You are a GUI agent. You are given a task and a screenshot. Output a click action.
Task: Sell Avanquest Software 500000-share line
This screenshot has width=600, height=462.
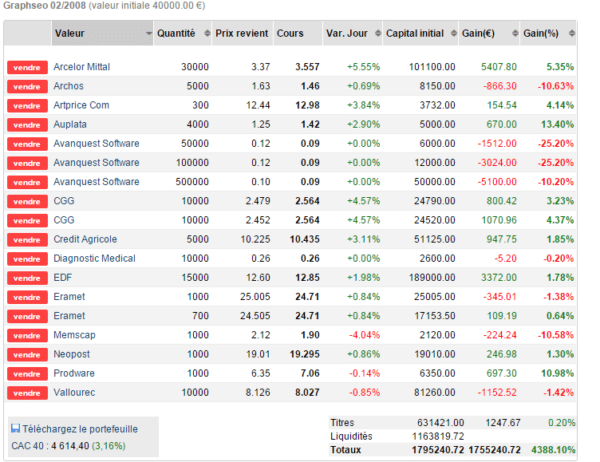click(x=27, y=182)
